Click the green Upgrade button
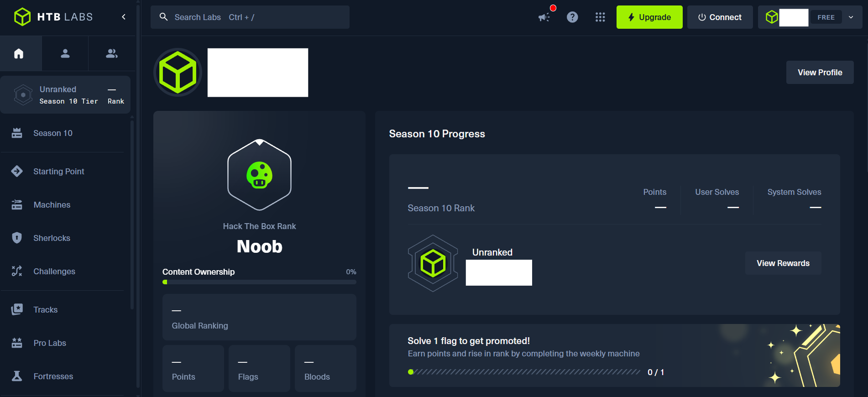The image size is (868, 397). pos(649,17)
